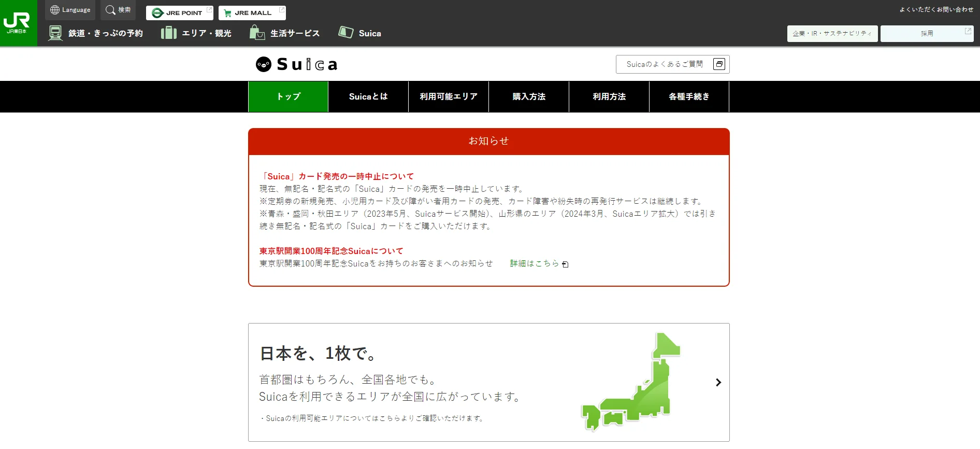
Task: Select the 利用方法 tab
Action: (x=609, y=96)
